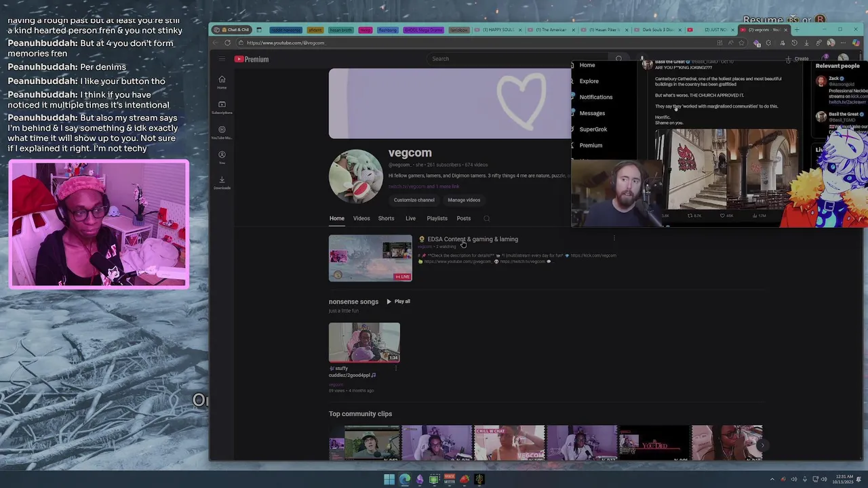The width and height of the screenshot is (868, 488).
Task: Open the browser settings and more menu
Action: [844, 43]
